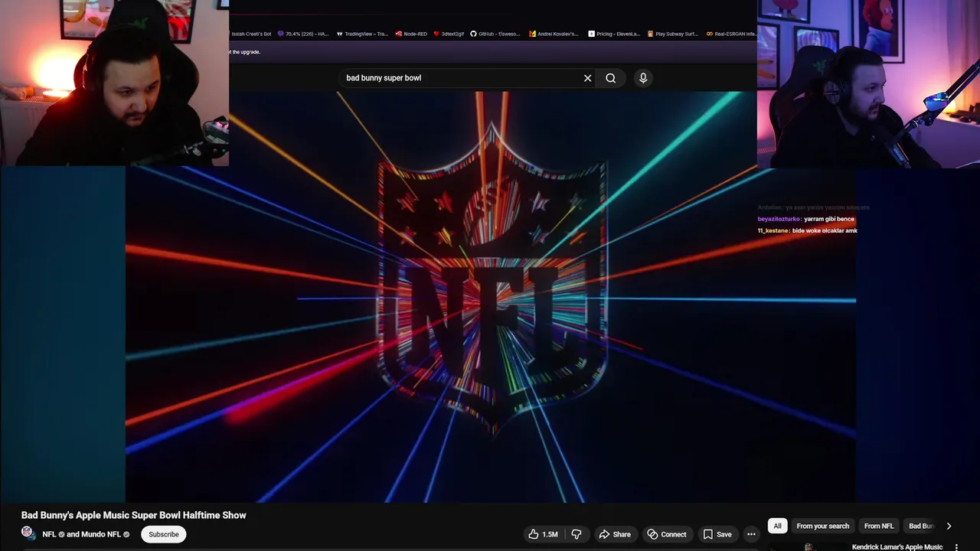This screenshot has width=980, height=551.
Task: Open the 3dtext2gif bookmark
Action: click(x=449, y=34)
